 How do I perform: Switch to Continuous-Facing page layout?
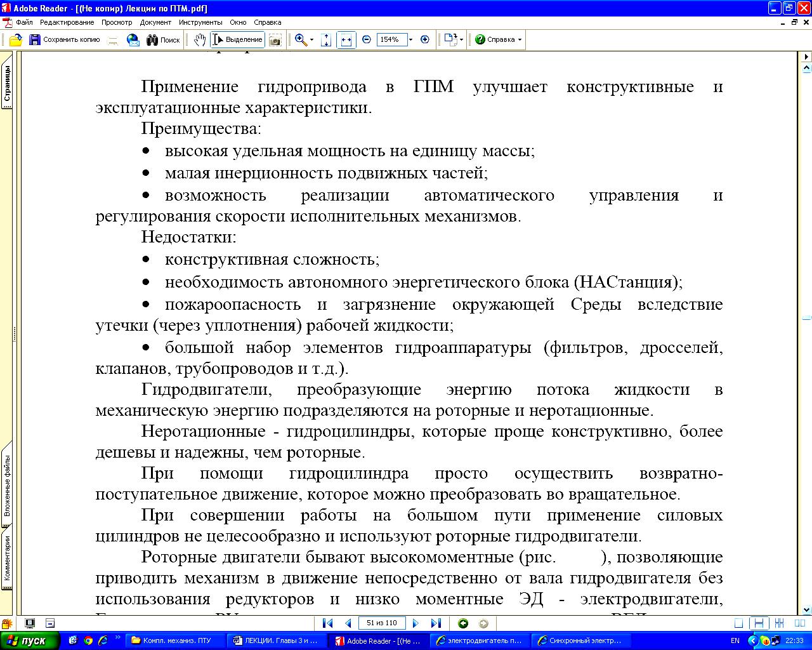[x=779, y=623]
